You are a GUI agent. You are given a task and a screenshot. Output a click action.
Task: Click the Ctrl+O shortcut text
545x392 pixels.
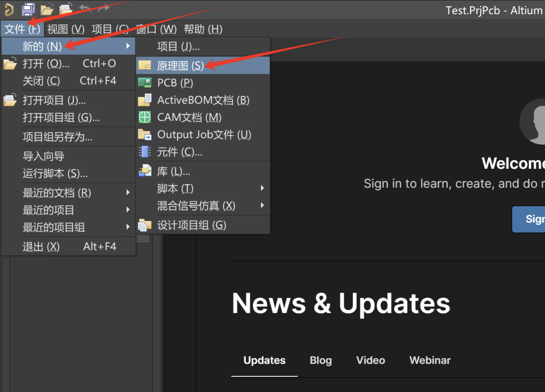point(99,64)
